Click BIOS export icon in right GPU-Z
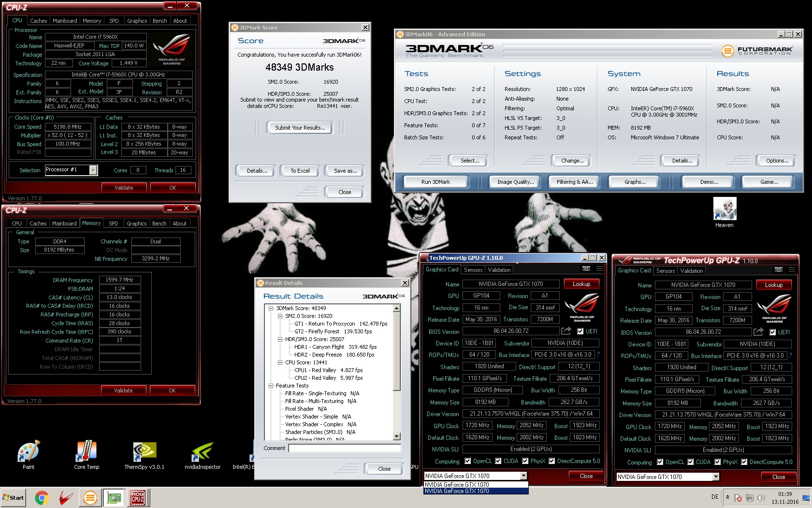 (758, 332)
